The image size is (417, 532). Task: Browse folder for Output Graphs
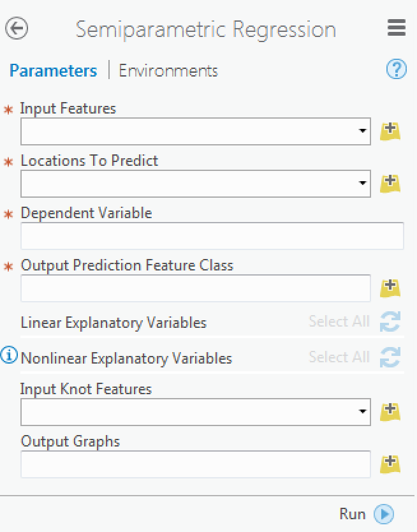pos(390,464)
